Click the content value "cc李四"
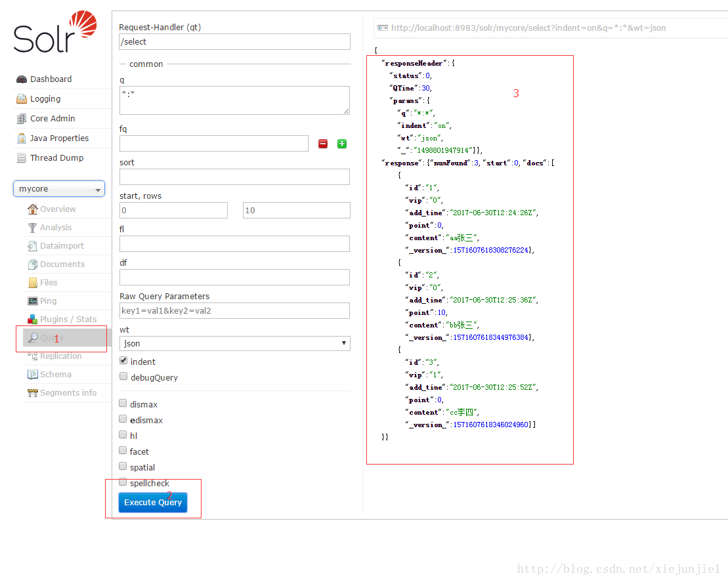The width and height of the screenshot is (728, 582). click(x=461, y=412)
